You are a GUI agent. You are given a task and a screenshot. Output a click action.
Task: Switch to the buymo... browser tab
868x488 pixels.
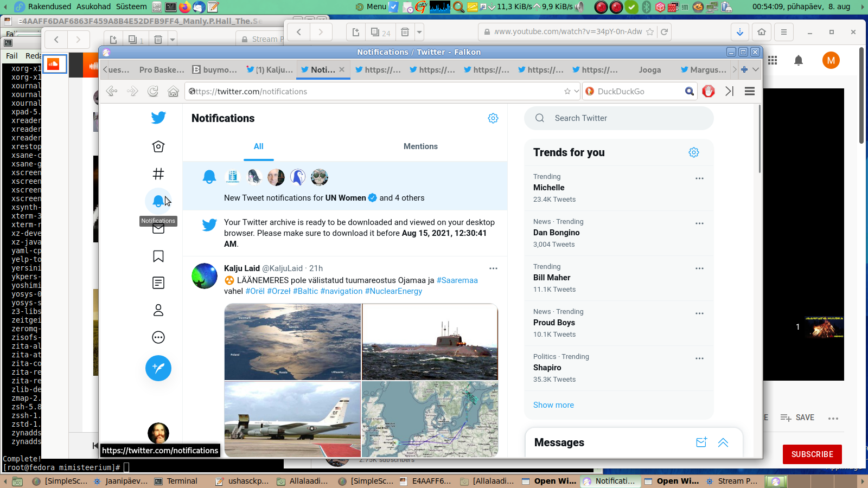pos(215,69)
